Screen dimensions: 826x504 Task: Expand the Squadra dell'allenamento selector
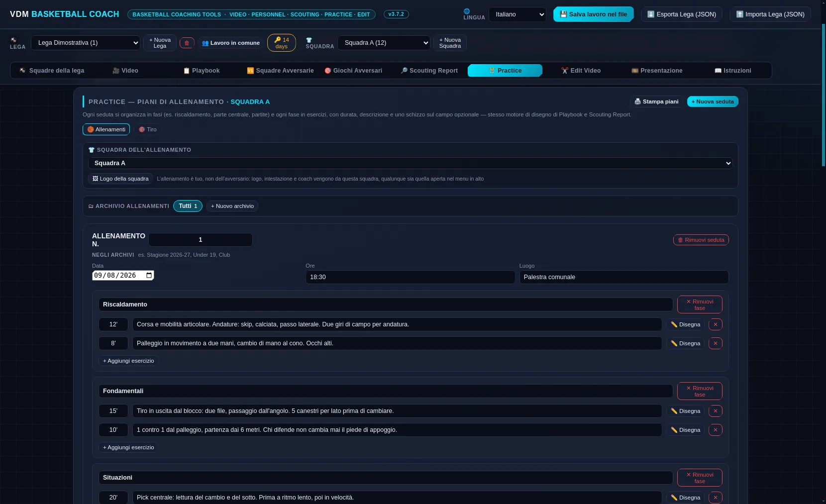(411, 163)
